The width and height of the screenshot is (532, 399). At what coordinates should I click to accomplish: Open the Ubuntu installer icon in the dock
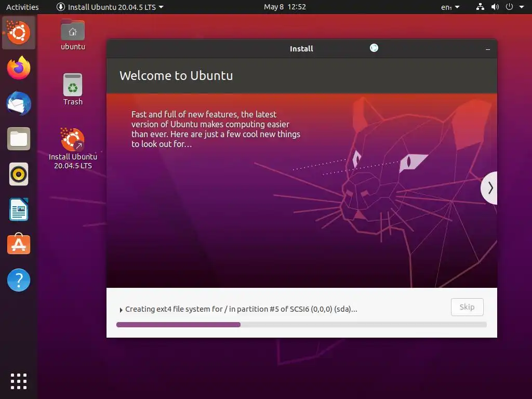(19, 33)
